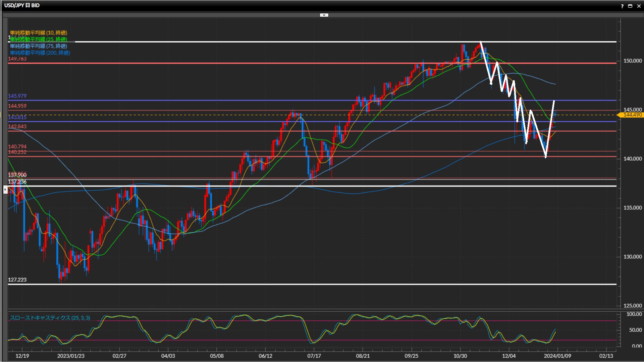The image size is (644, 362).
Task: Select the 142.843 red horizontal line label
Action: click(17, 126)
